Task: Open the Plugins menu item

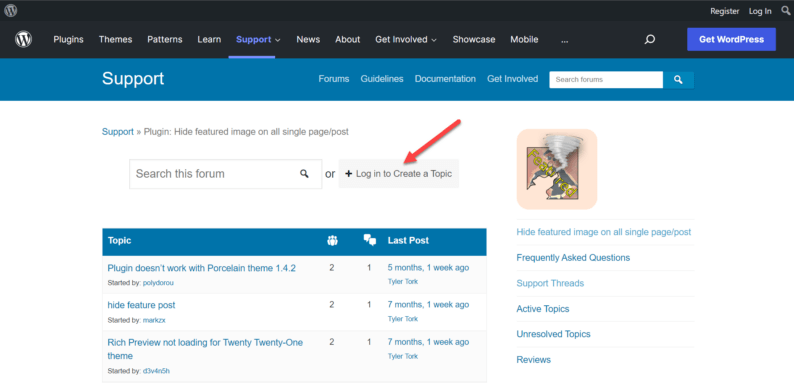Action: tap(68, 40)
